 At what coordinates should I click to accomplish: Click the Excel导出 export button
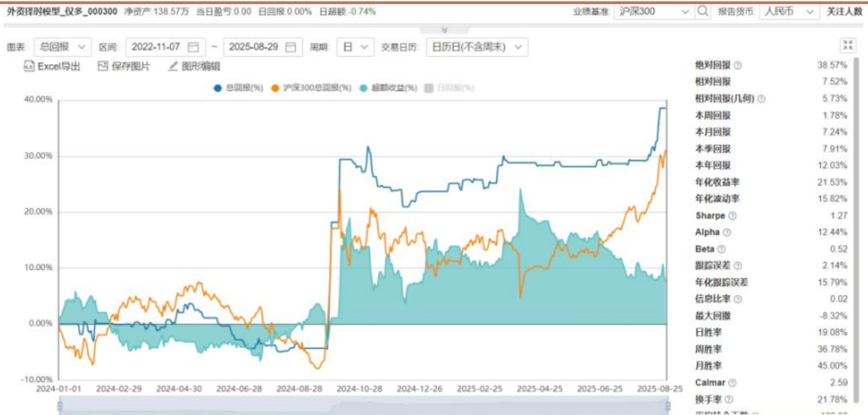pyautogui.click(x=52, y=66)
